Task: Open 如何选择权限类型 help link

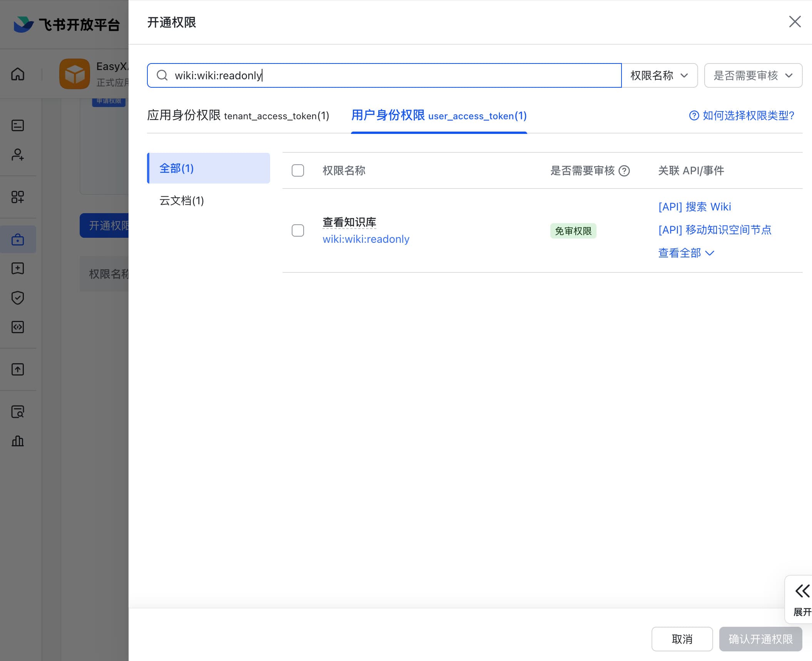Action: coord(742,115)
